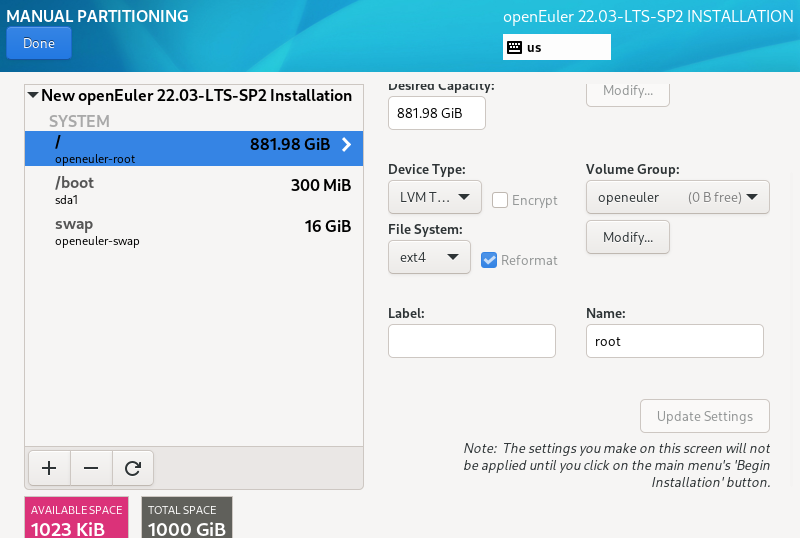Click the keyboard layout icon

click(514, 47)
